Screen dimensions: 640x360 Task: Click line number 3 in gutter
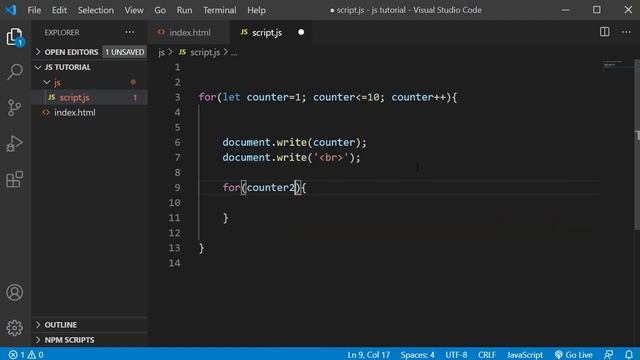click(x=177, y=97)
